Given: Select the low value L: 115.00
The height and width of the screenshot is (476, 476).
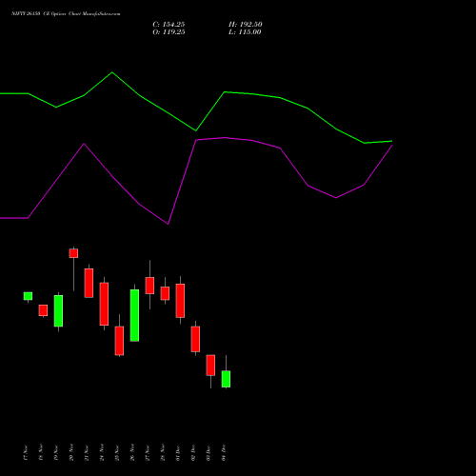Looking at the screenshot, I should 245,32.
